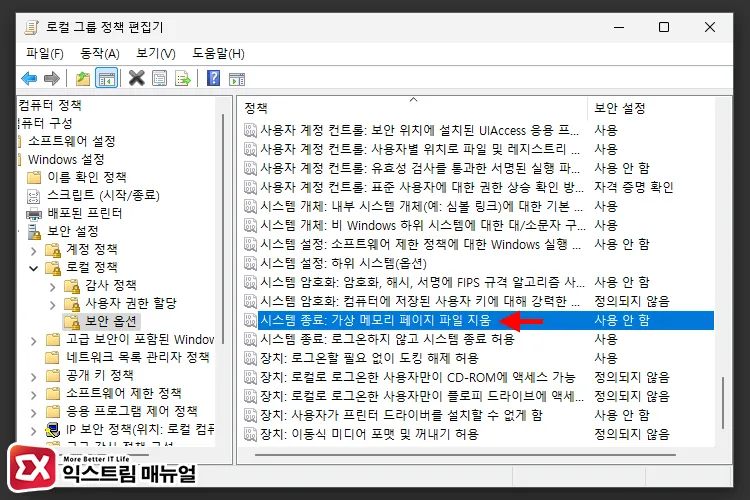Viewport: 750px width, 500px height.
Task: Click the 계정 정책 folder icon
Action: tap(53, 249)
